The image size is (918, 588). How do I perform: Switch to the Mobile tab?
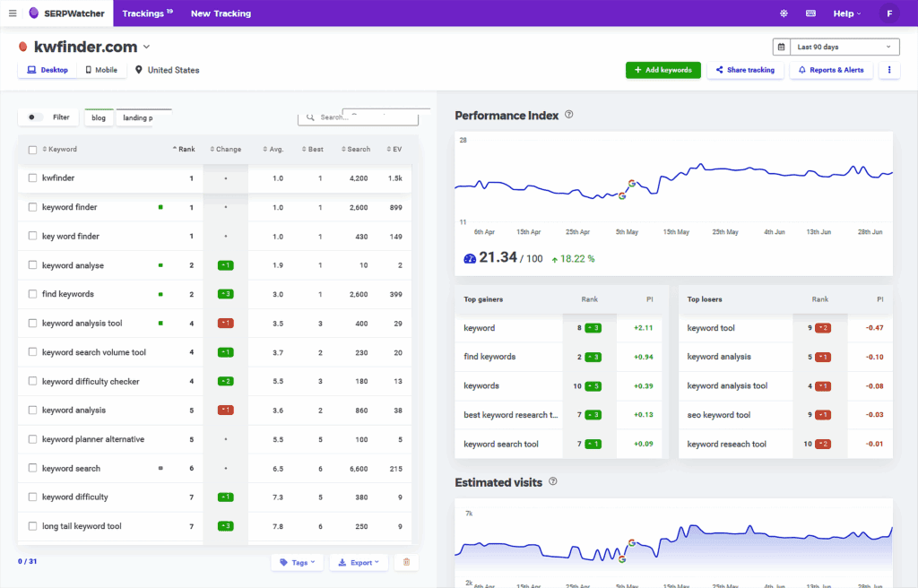pyautogui.click(x=101, y=70)
